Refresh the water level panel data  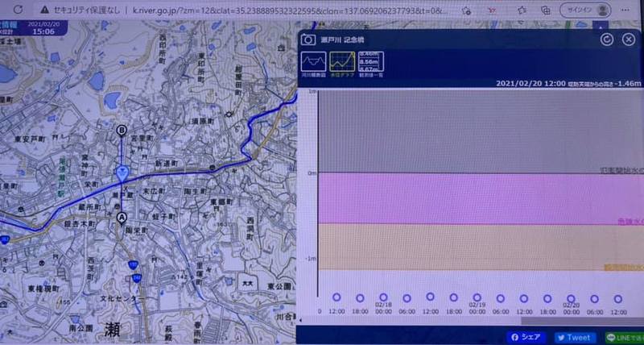[x=608, y=39]
